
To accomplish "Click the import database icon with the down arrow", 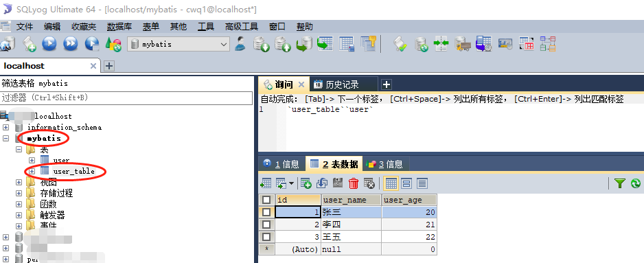I will click(261, 44).
